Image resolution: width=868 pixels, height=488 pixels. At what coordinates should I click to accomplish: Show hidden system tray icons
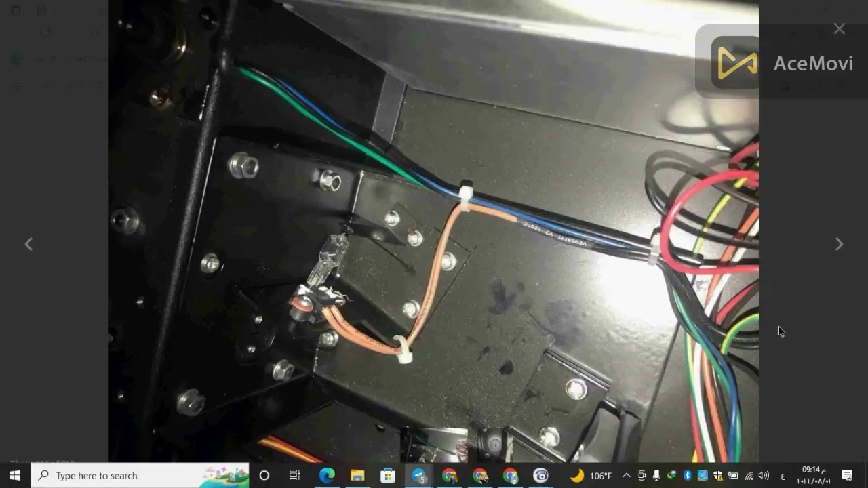626,476
